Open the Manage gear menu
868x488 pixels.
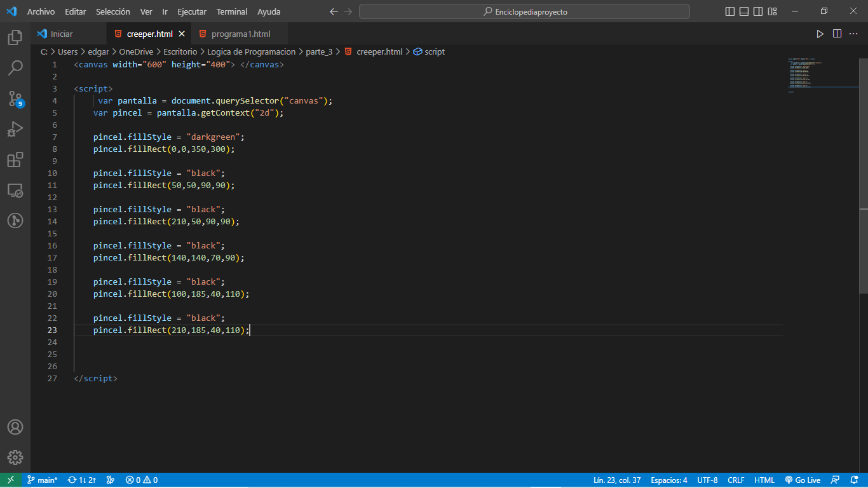click(x=15, y=457)
